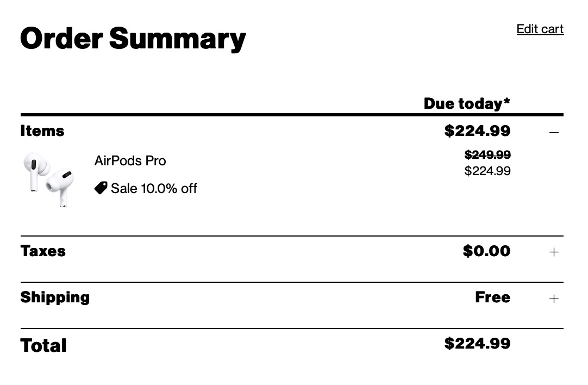Click the Free shipping value

click(492, 297)
